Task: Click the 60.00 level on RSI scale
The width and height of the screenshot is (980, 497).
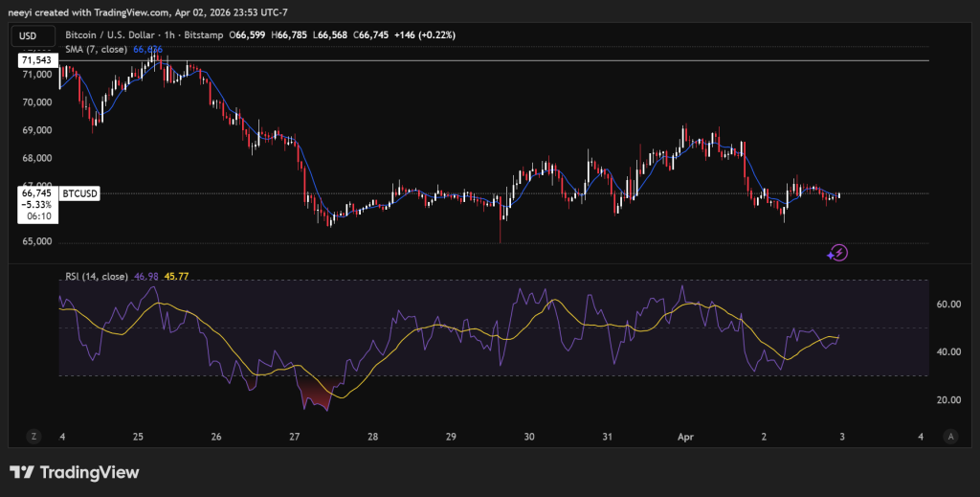Action: 947,305
